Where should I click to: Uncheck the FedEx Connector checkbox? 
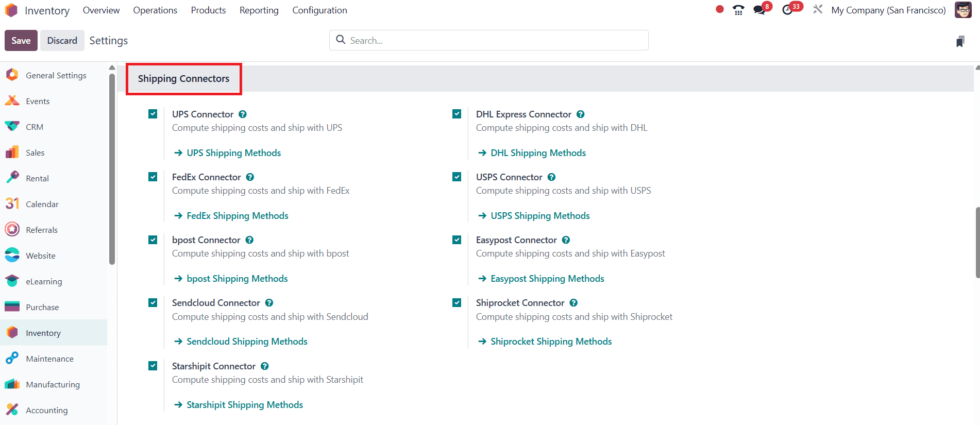pos(153,177)
